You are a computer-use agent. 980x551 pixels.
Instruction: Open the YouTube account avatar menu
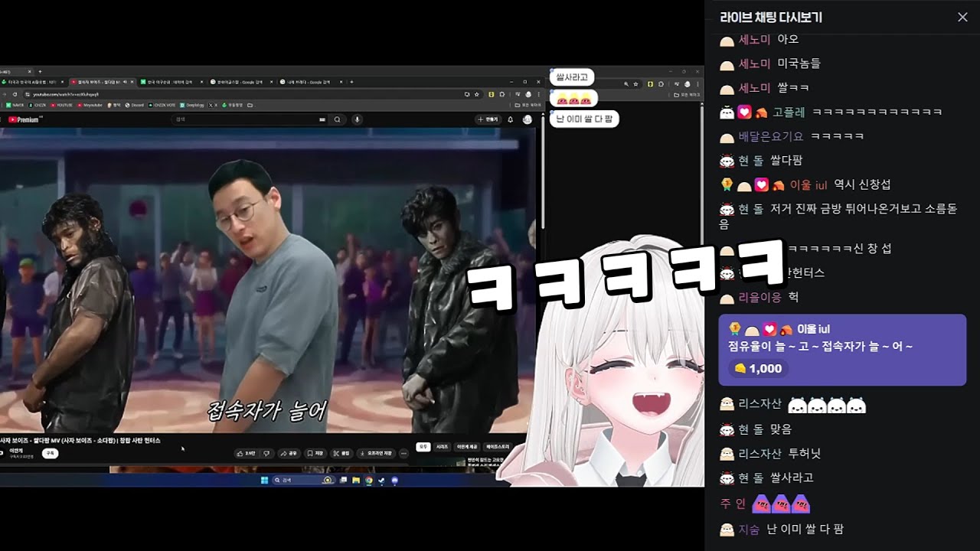pos(527,119)
